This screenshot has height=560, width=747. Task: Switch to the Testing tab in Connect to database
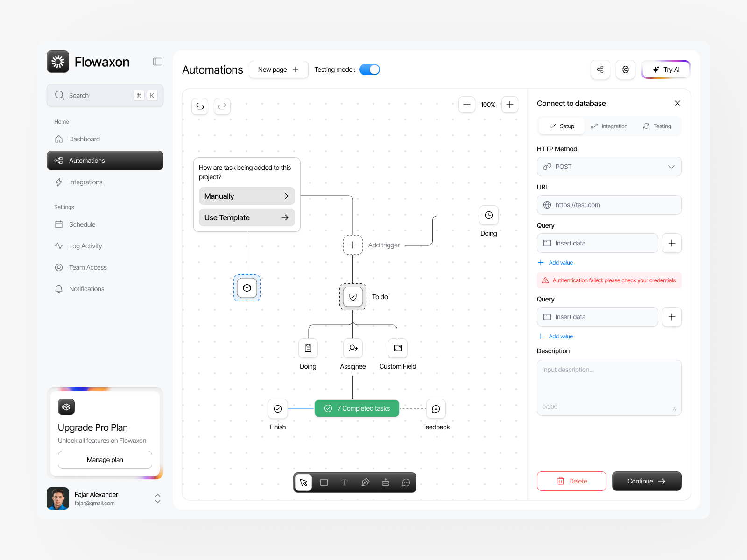(657, 126)
